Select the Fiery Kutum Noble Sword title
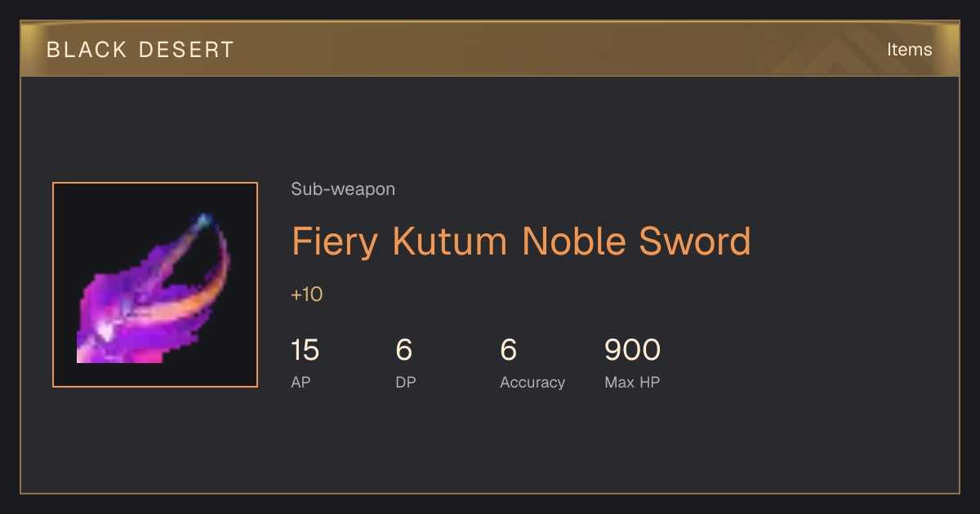Screen dimensions: 980x514 point(521,241)
